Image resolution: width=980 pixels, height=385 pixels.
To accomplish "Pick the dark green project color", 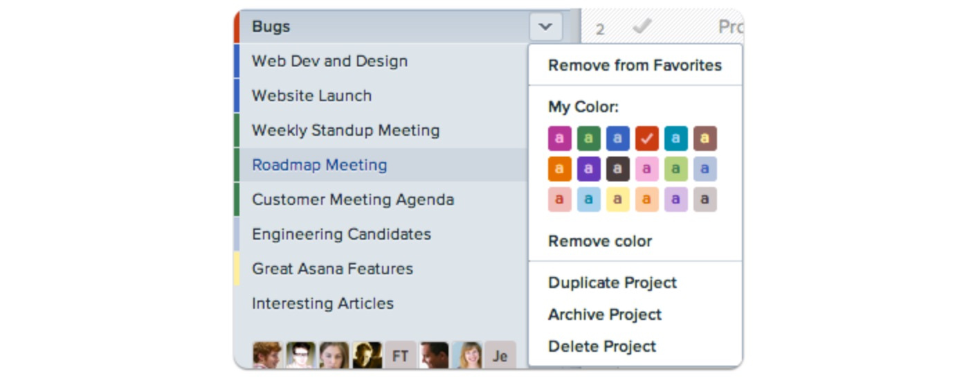I will [x=589, y=138].
